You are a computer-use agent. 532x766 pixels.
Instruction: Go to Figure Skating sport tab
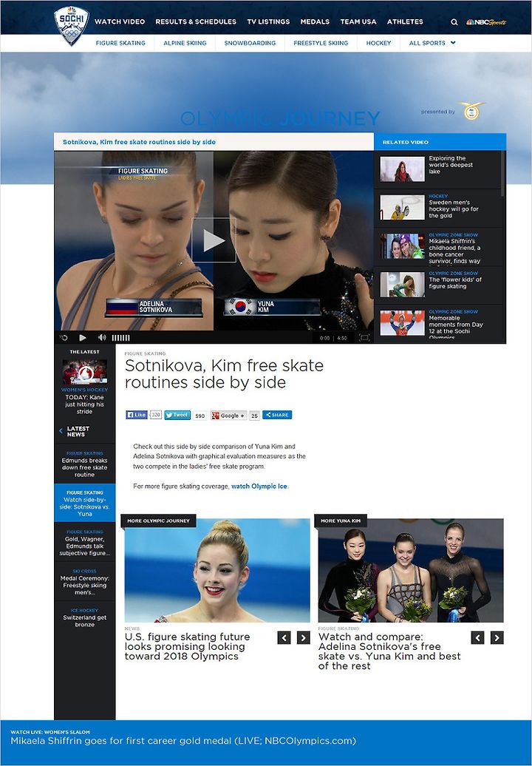pos(120,43)
